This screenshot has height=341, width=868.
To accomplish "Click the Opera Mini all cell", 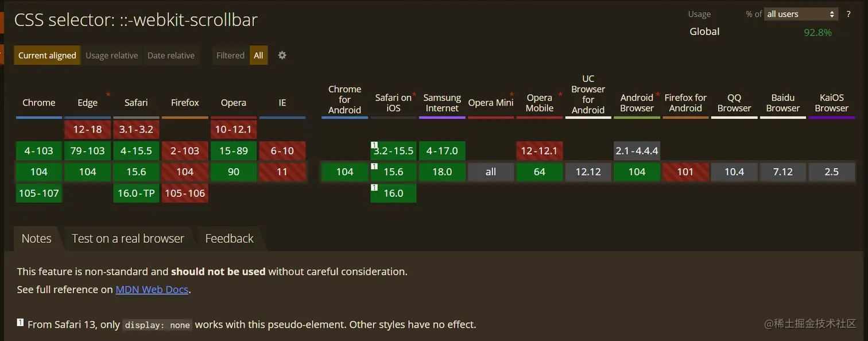I will [491, 172].
